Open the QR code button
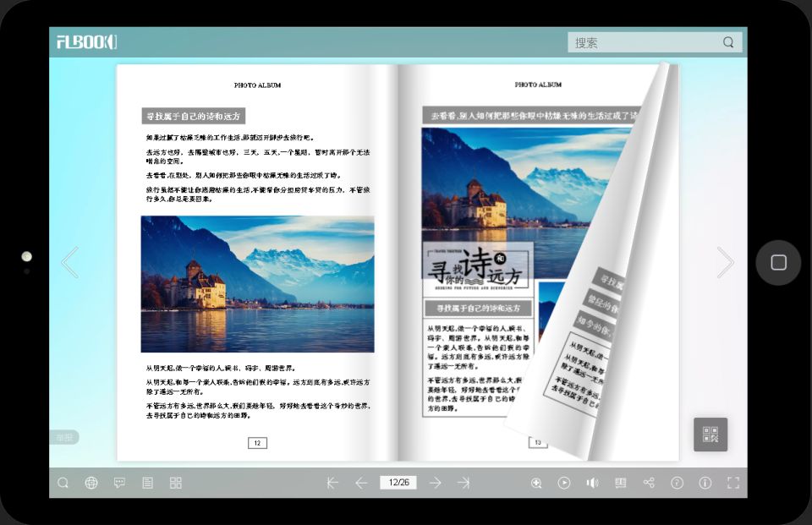This screenshot has width=812, height=525. (x=710, y=435)
